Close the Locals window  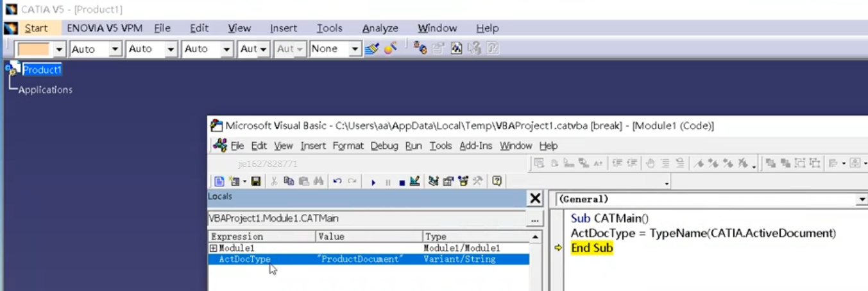535,198
